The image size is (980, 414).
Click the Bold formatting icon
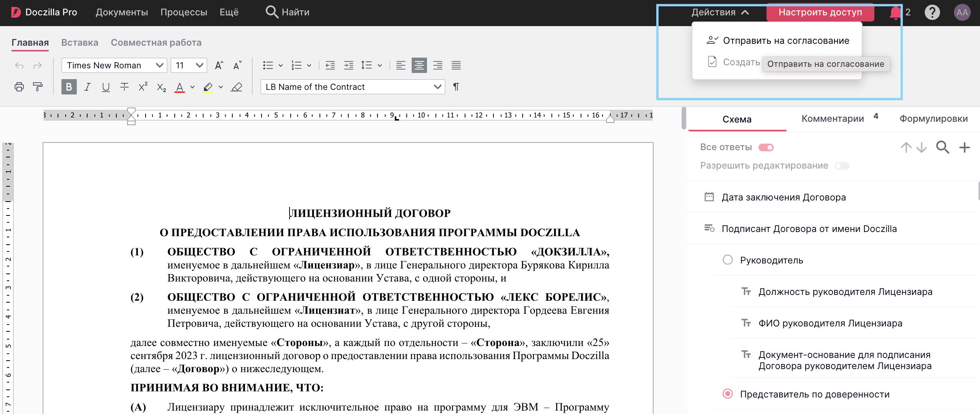(69, 87)
